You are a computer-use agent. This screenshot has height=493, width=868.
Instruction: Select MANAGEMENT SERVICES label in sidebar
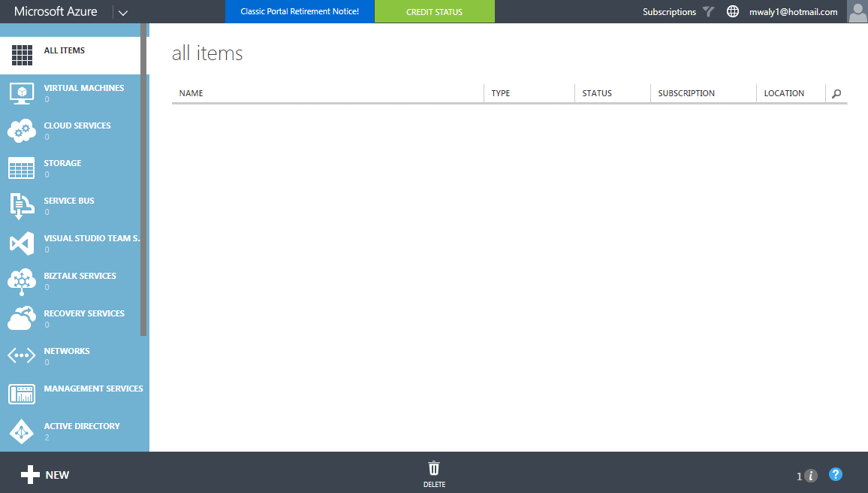pyautogui.click(x=93, y=389)
